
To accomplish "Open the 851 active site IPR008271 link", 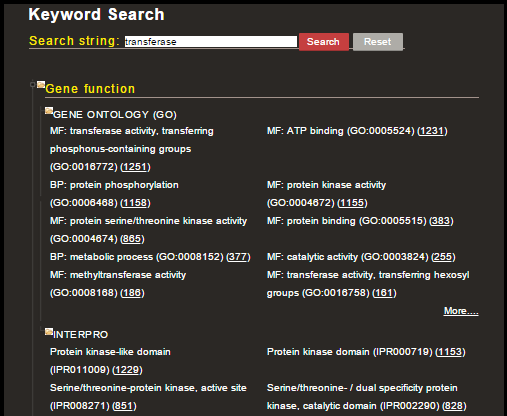I will point(124,406).
